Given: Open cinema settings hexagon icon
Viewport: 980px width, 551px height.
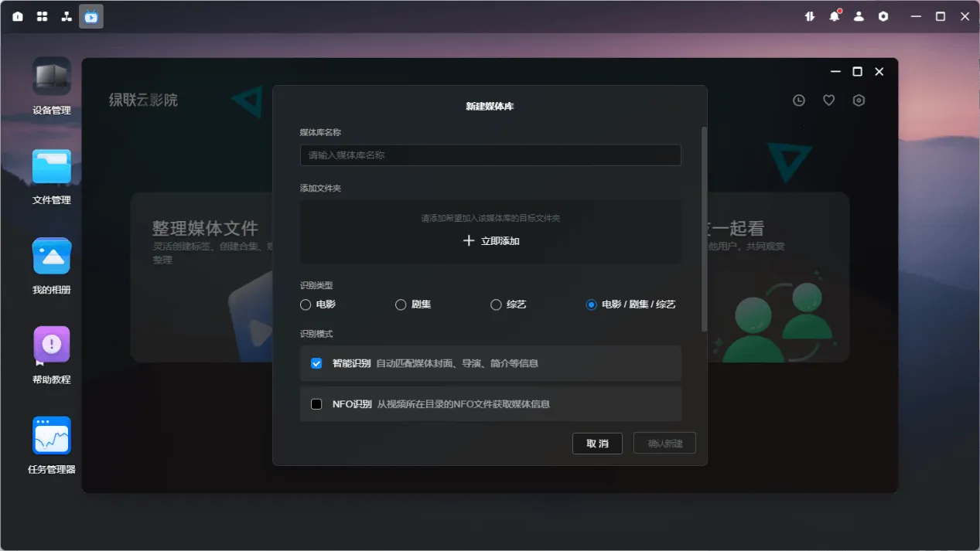Looking at the screenshot, I should click(859, 100).
